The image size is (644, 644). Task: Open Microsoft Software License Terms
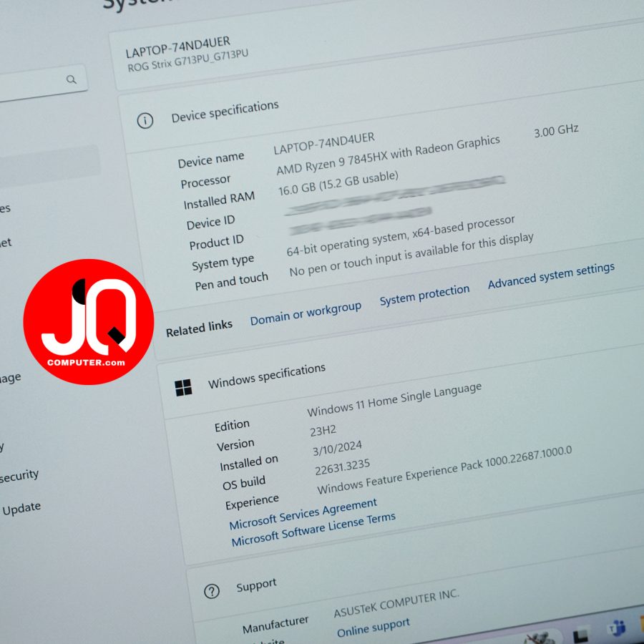313,530
